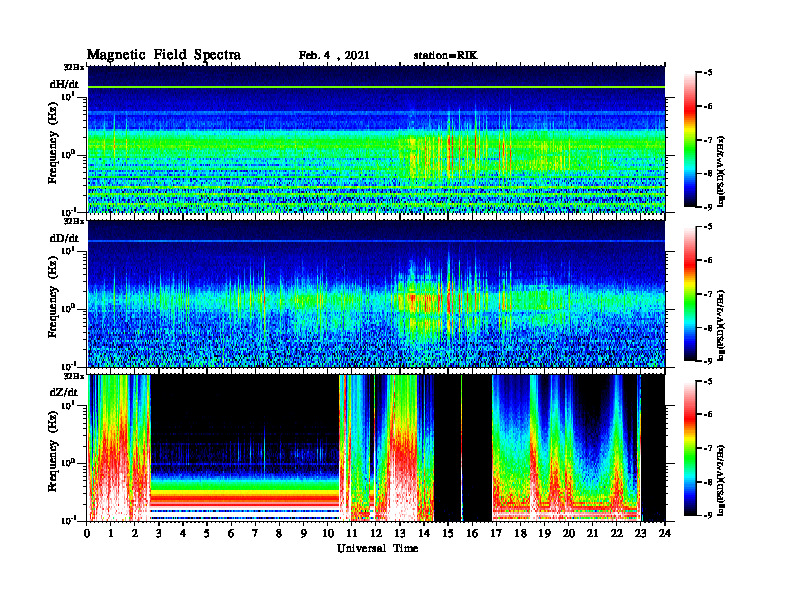Click hour "13" on the time axis
The image size is (792, 612).
pyautogui.click(x=400, y=533)
